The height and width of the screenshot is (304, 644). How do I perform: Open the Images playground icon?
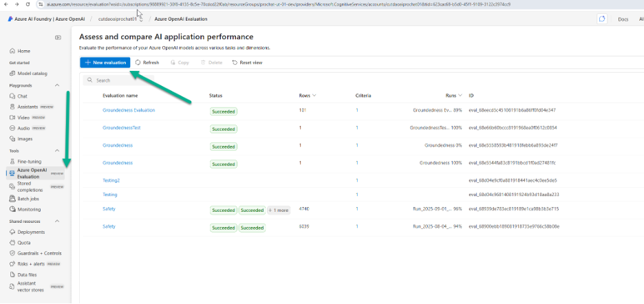pos(12,138)
